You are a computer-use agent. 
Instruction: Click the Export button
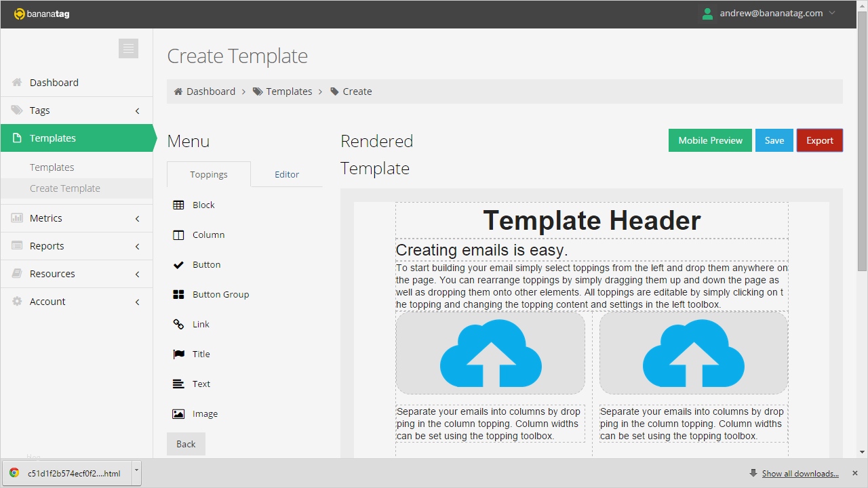(x=820, y=140)
